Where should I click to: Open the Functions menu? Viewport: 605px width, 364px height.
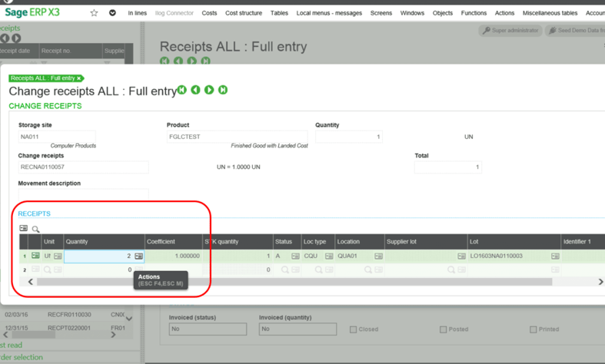click(x=474, y=13)
